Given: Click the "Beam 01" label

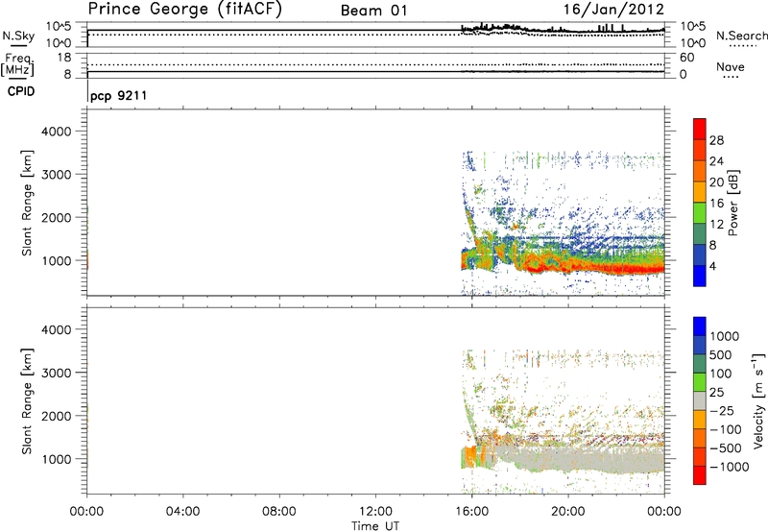Looking at the screenshot, I should [374, 11].
